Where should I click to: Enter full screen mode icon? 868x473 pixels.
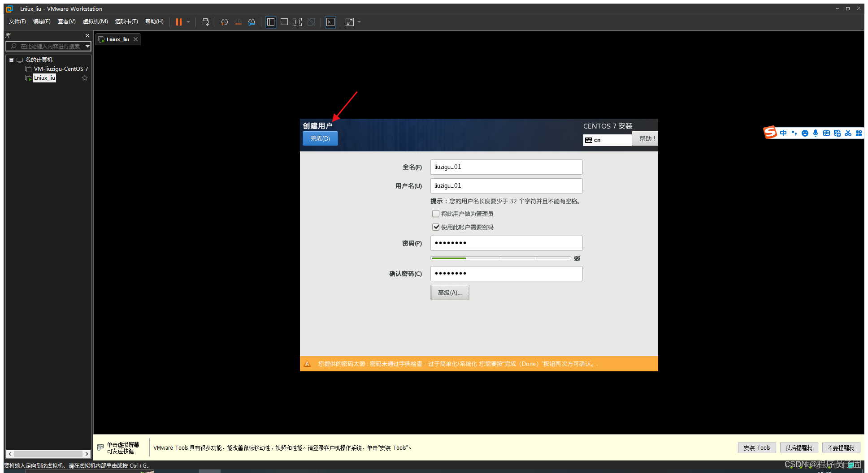[298, 22]
